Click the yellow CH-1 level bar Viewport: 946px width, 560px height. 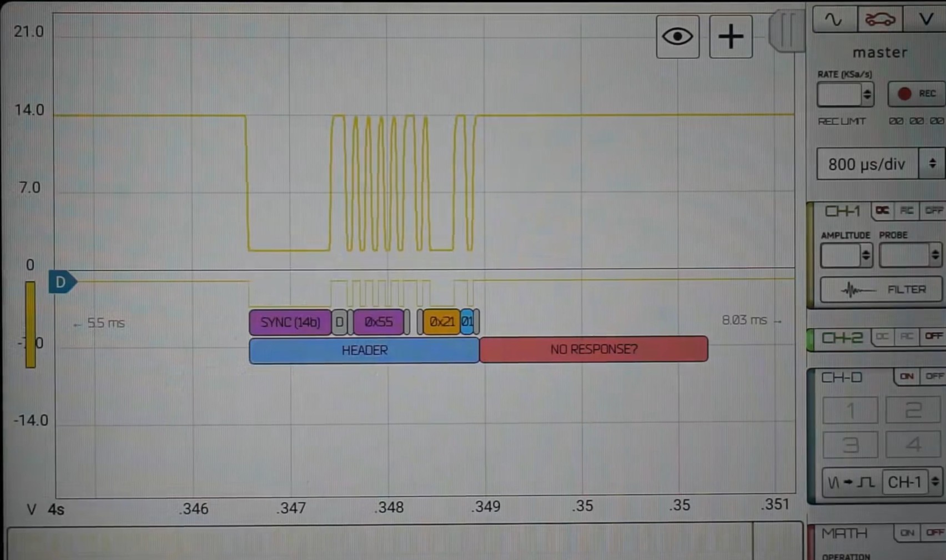click(x=31, y=325)
